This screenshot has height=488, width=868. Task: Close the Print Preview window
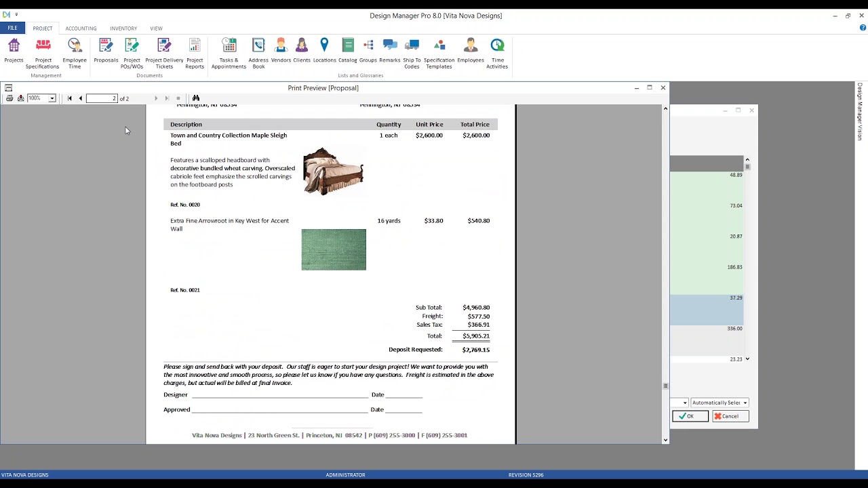pos(663,87)
